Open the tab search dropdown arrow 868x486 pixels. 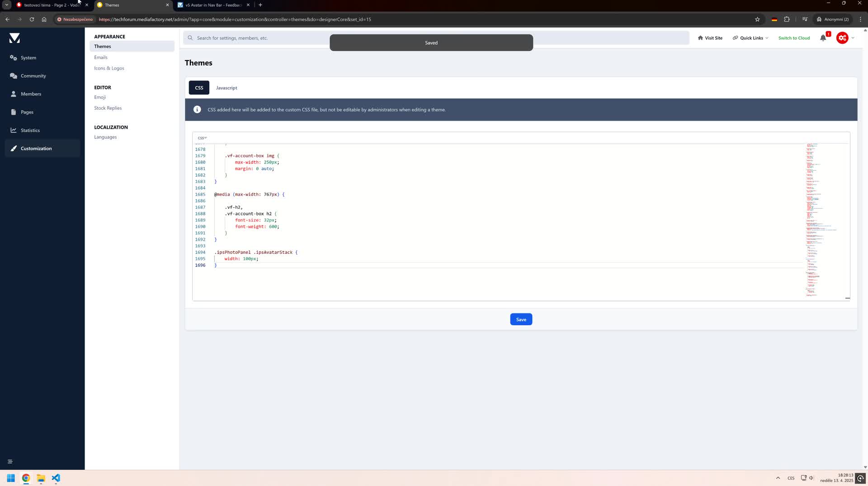(7, 5)
